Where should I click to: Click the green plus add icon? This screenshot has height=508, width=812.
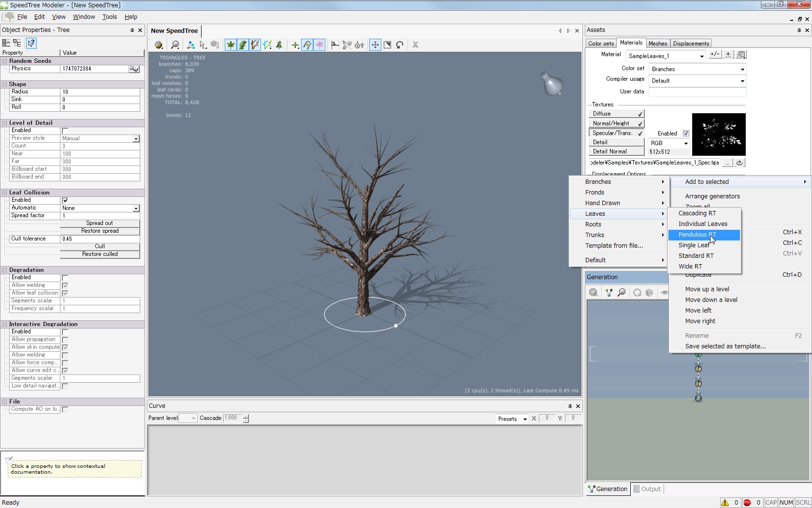click(x=295, y=45)
